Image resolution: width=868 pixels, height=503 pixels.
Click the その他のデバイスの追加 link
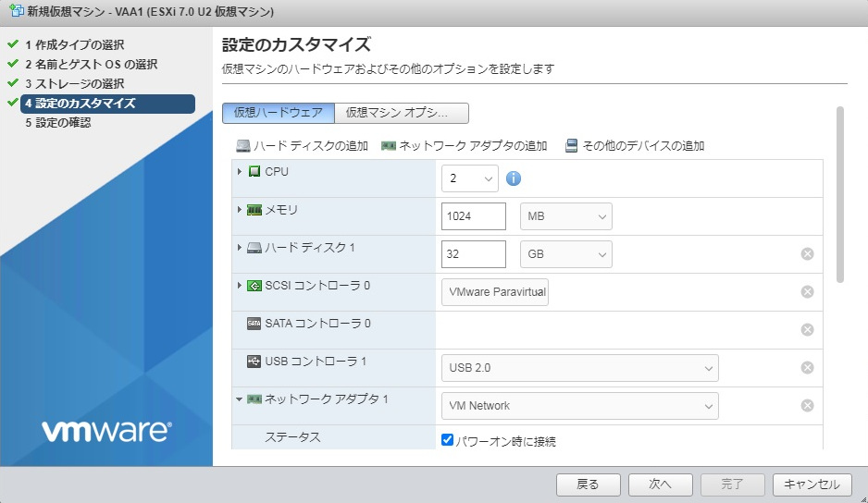click(643, 146)
